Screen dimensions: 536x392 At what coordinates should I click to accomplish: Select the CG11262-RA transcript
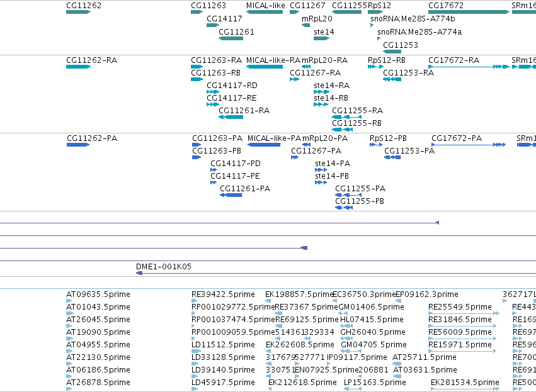(x=78, y=67)
